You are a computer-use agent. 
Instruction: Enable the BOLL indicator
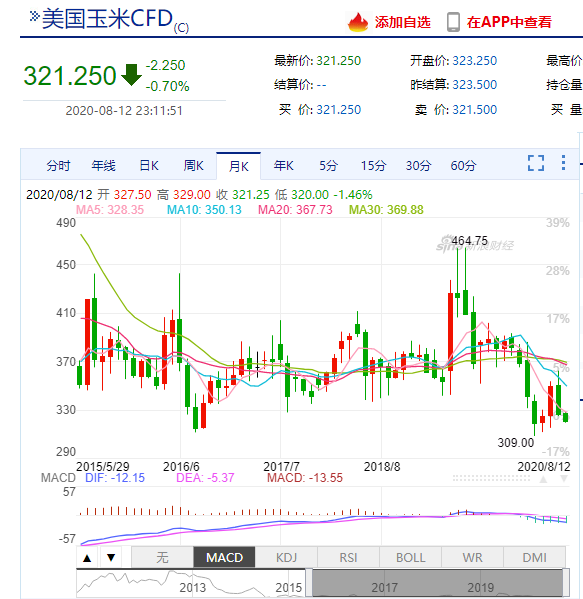point(410,558)
